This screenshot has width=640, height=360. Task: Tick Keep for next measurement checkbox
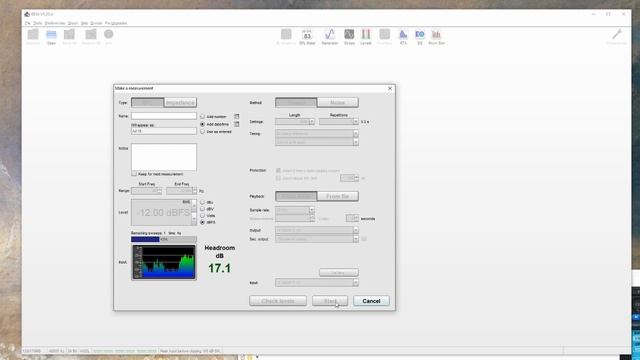(x=134, y=174)
